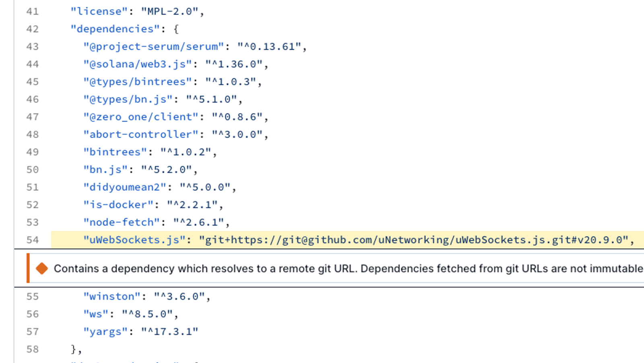The width and height of the screenshot is (644, 363).
Task: Click the "^2.6.1" version value
Action: pyautogui.click(x=198, y=222)
